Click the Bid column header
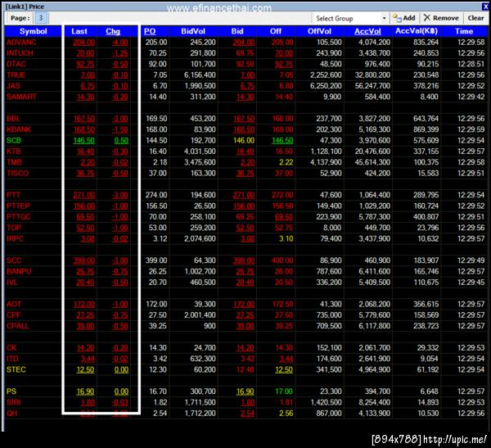The image size is (491, 448). (x=237, y=31)
